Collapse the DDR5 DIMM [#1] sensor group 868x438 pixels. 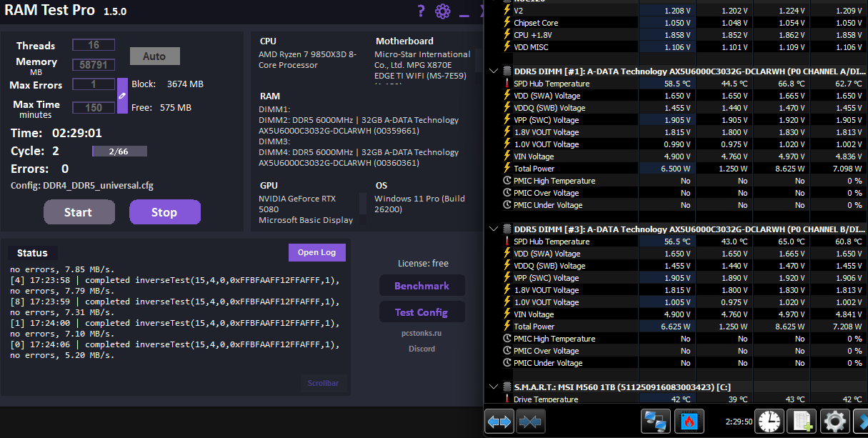493,71
